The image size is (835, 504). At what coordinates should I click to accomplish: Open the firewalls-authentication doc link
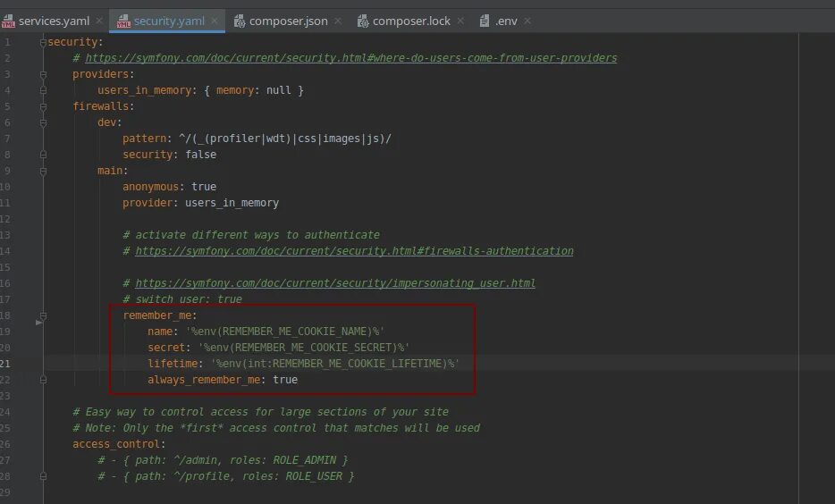point(354,251)
